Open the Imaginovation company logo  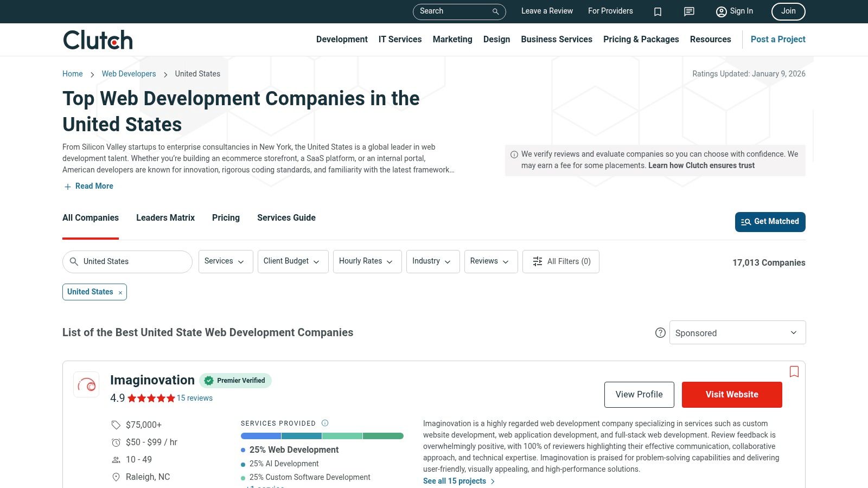[x=86, y=384]
